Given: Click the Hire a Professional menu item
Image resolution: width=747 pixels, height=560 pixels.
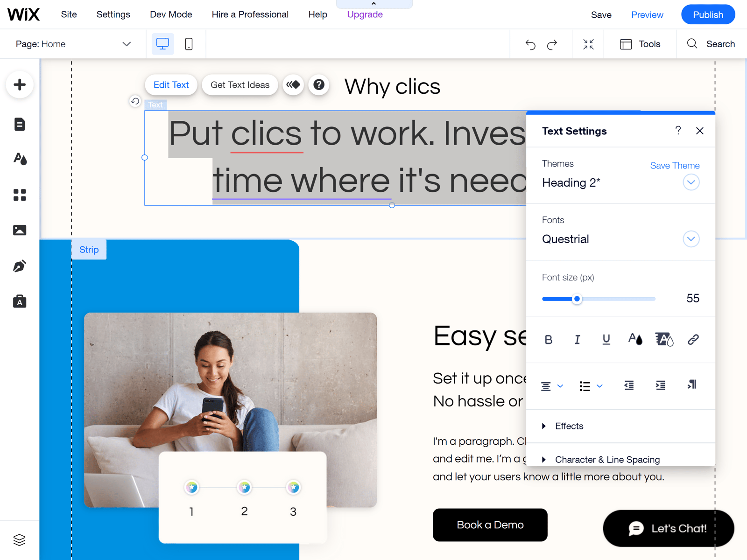Looking at the screenshot, I should (250, 14).
